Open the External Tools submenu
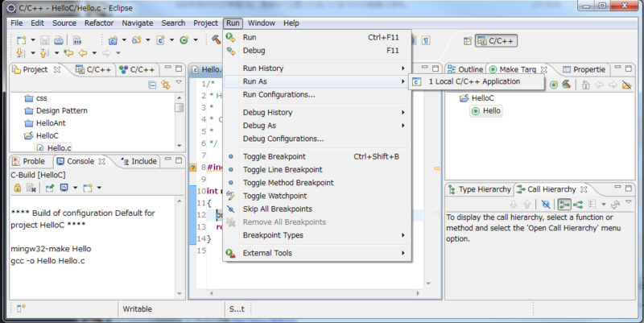644x323 pixels. 316,253
